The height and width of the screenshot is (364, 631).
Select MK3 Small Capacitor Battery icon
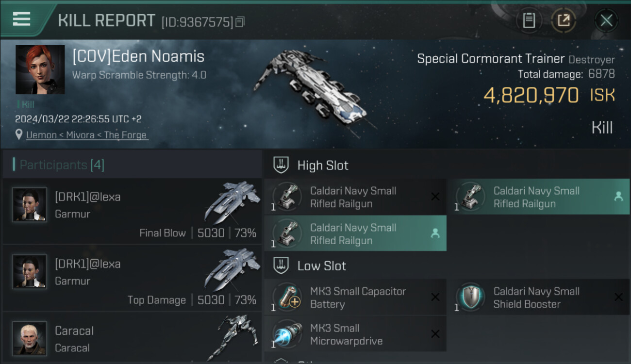[287, 297]
